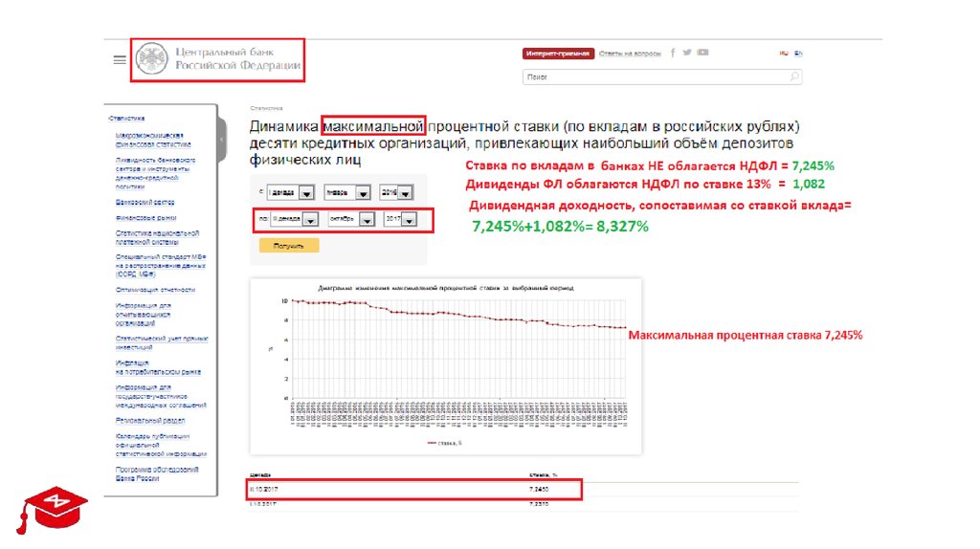Viewport: 980px width, 549px height.
Task: Open the start month январь dropdown
Action: click(x=347, y=193)
